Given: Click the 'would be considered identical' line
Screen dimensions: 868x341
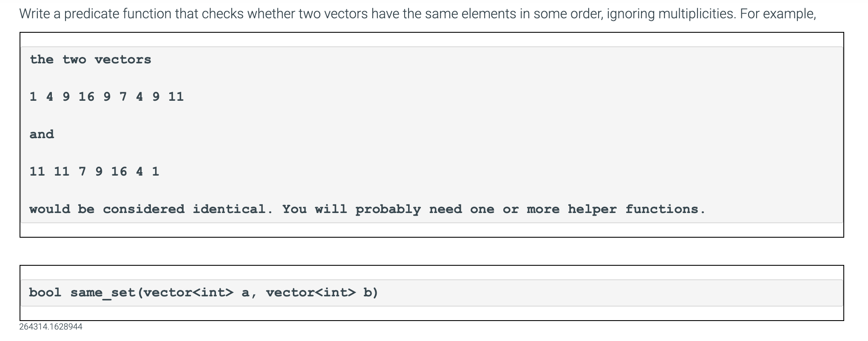Looking at the screenshot, I should point(367,209).
